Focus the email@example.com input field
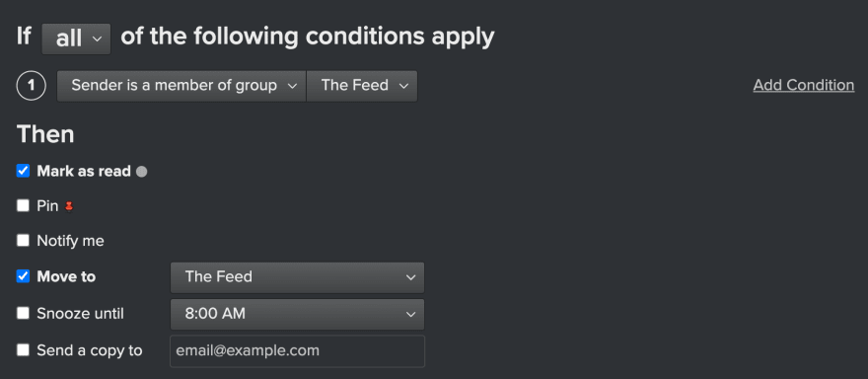 pos(297,350)
